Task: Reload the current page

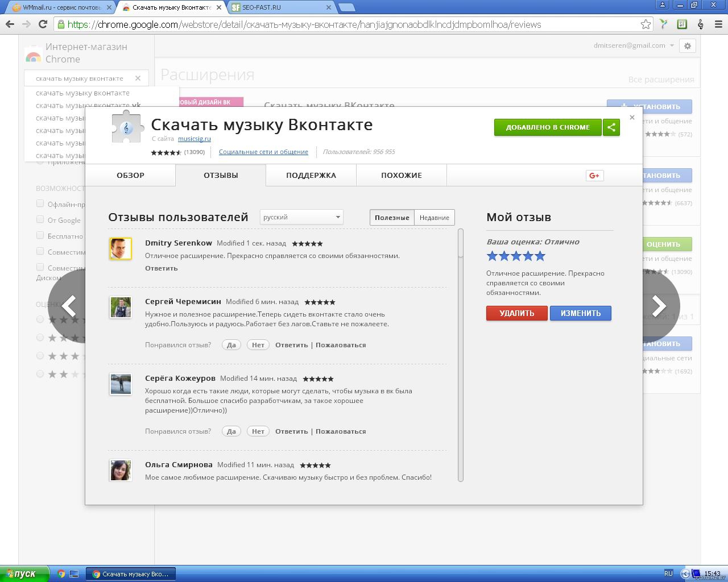Action: (43, 24)
